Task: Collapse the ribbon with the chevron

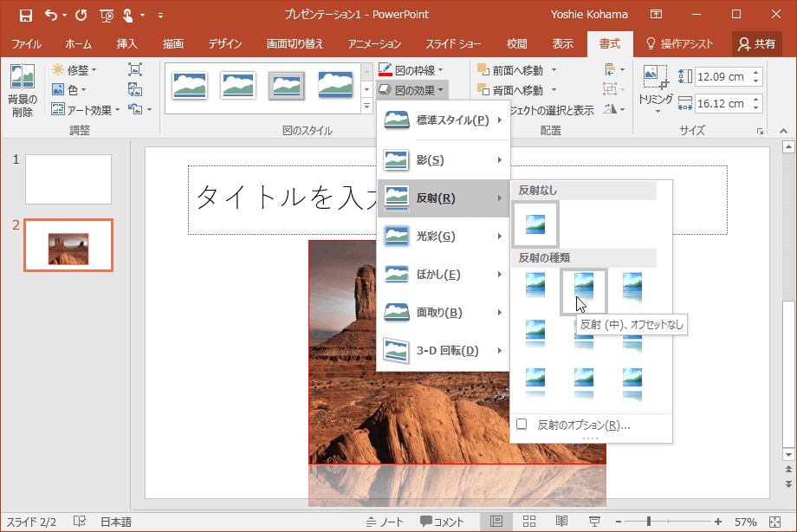Action: pos(784,131)
